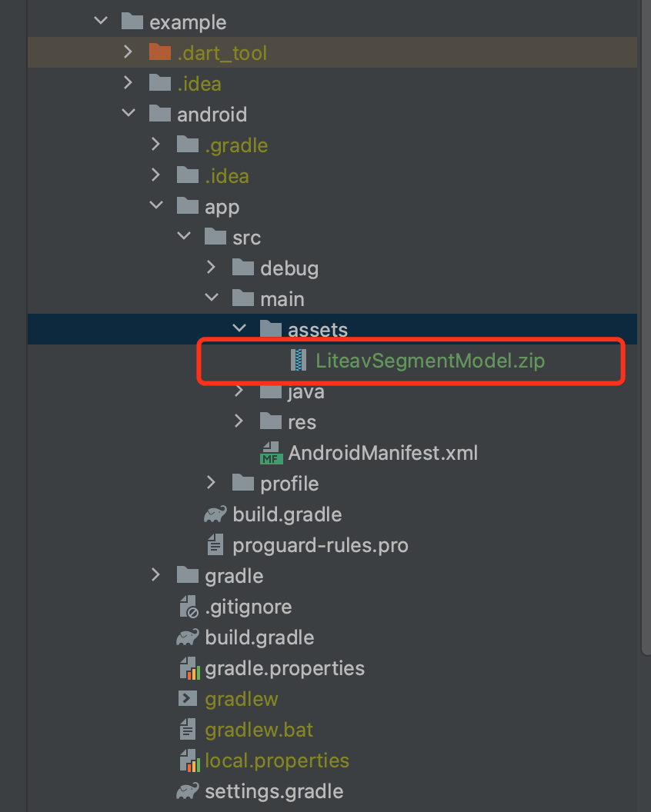Click the gradlew script icon
This screenshot has height=812, width=651.
(188, 699)
